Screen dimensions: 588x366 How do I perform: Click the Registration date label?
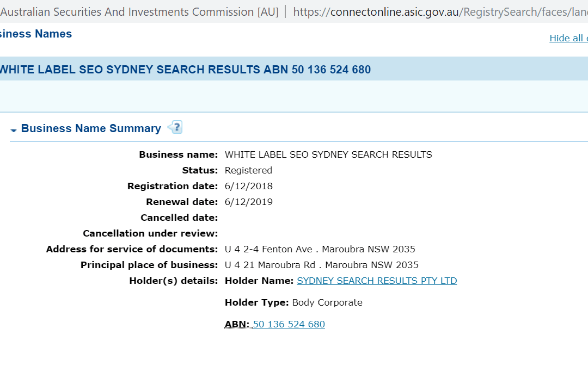click(x=173, y=186)
